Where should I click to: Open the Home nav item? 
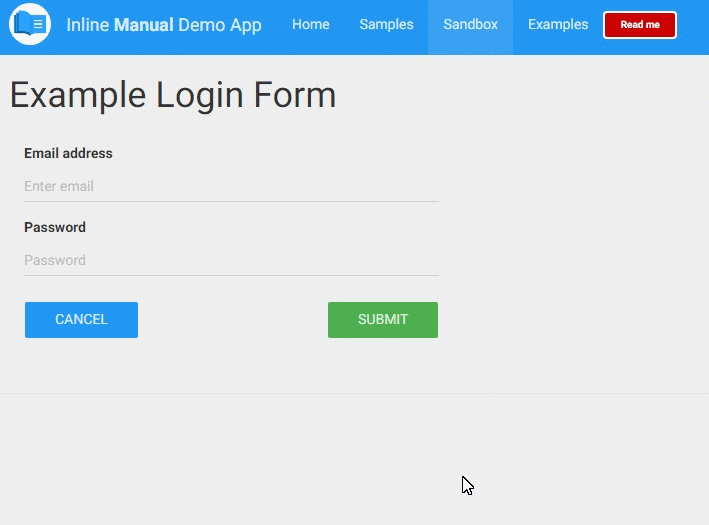311,24
